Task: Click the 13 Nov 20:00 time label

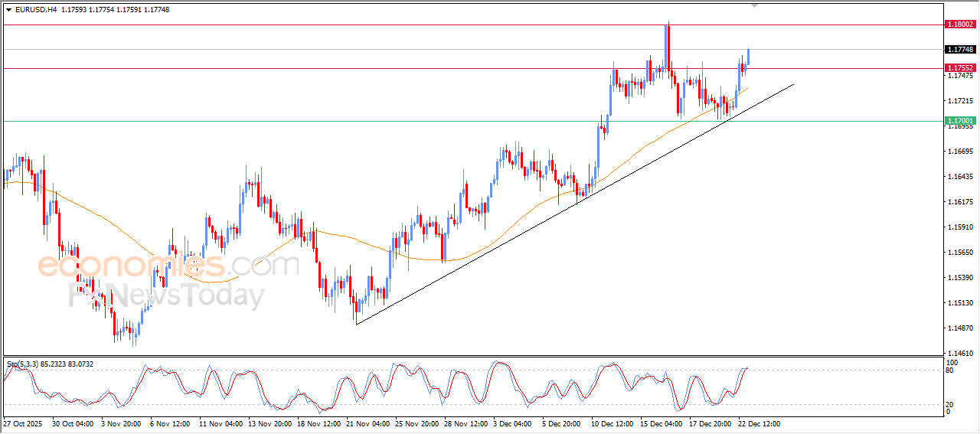Action: (x=269, y=423)
